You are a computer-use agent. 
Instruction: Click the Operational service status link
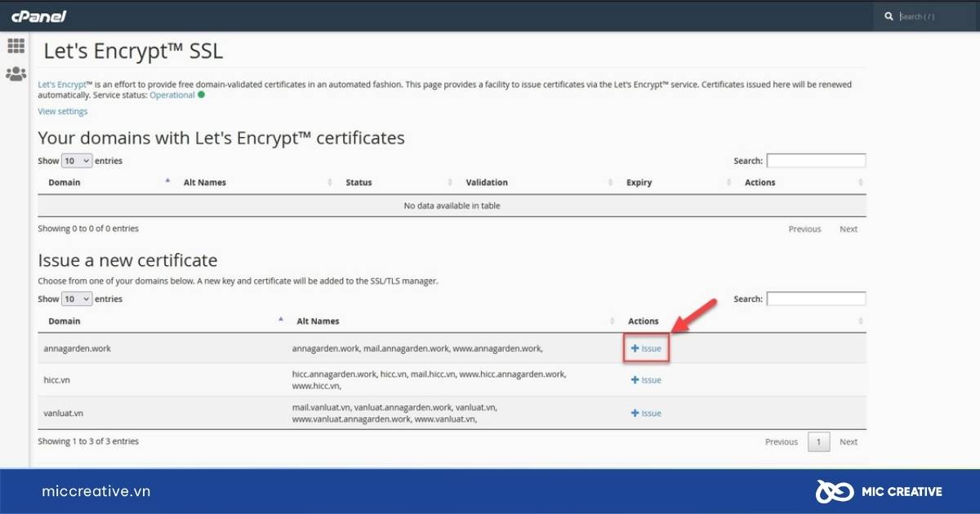[172, 95]
